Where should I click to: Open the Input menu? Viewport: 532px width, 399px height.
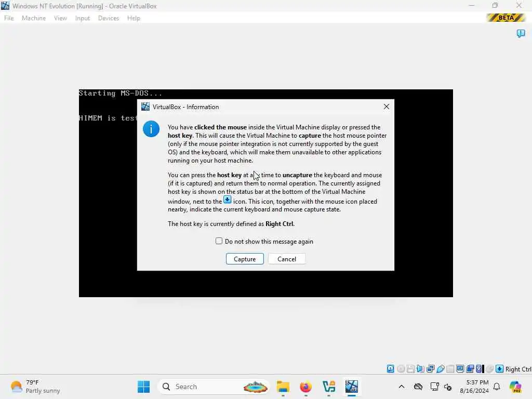tap(83, 18)
